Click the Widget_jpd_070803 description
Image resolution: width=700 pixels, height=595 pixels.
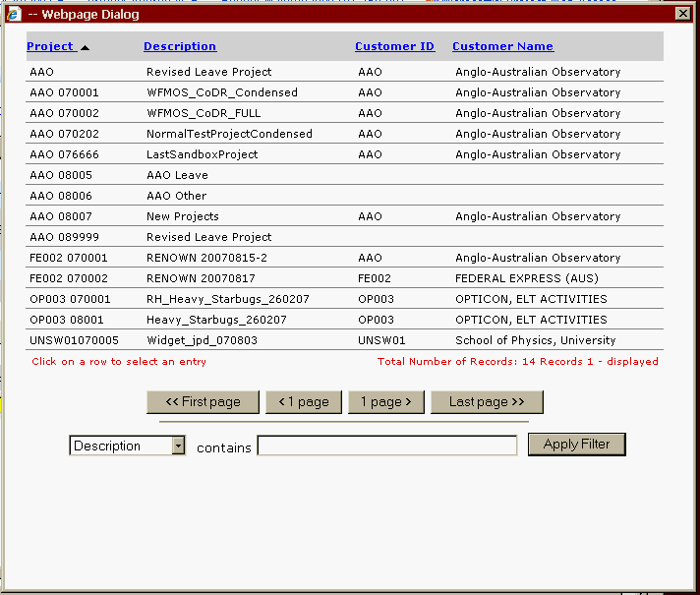tap(202, 340)
